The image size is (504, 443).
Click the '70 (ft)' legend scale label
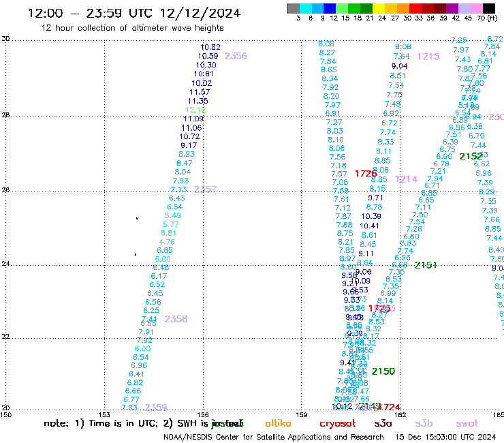[x=487, y=18]
